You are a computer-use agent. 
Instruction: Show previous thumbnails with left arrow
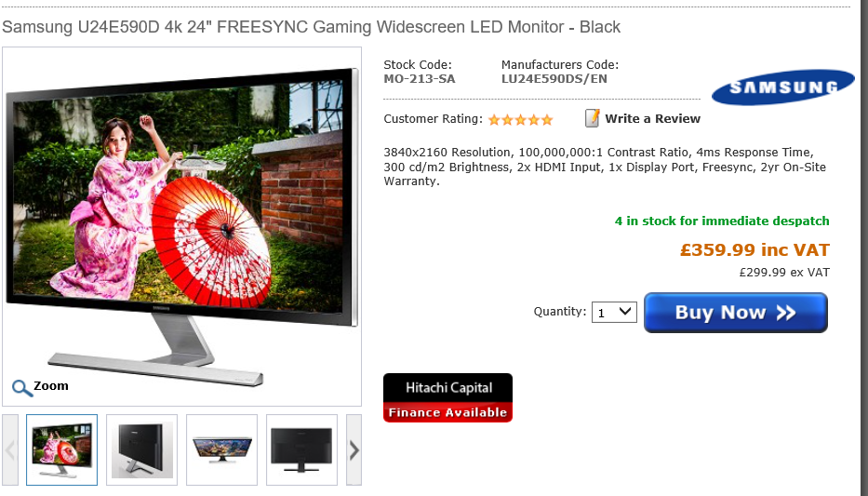tap(10, 450)
